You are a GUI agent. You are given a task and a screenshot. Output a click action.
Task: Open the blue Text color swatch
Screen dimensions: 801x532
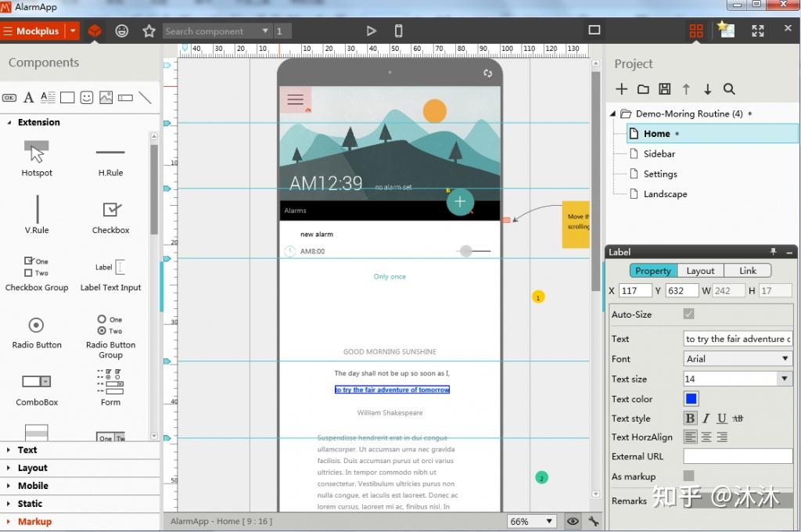click(x=691, y=399)
